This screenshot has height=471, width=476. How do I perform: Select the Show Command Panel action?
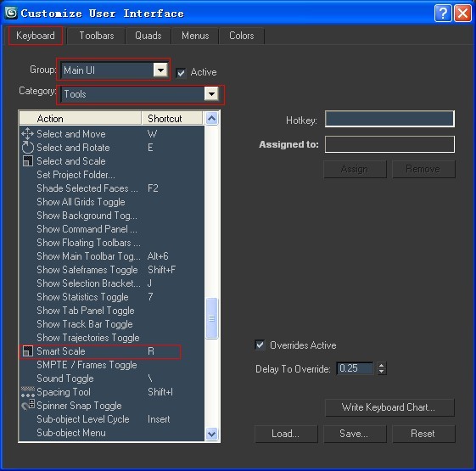click(x=112, y=229)
